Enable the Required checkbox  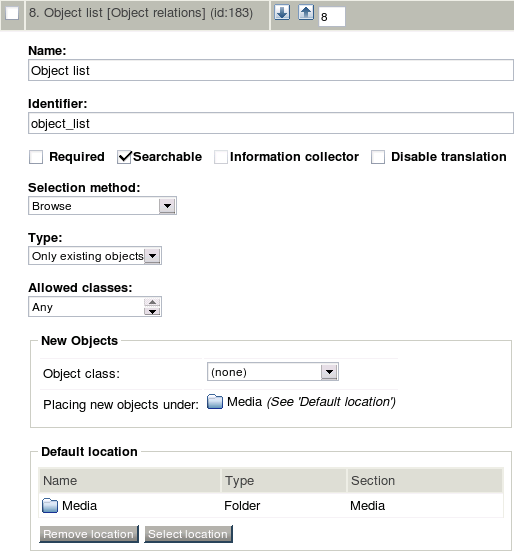click(x=36, y=157)
